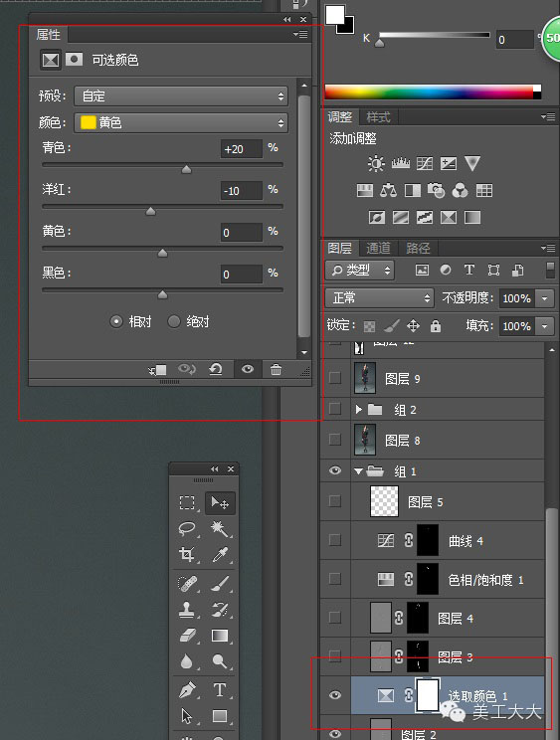Reset adjustment to defaults in Properties

216,369
